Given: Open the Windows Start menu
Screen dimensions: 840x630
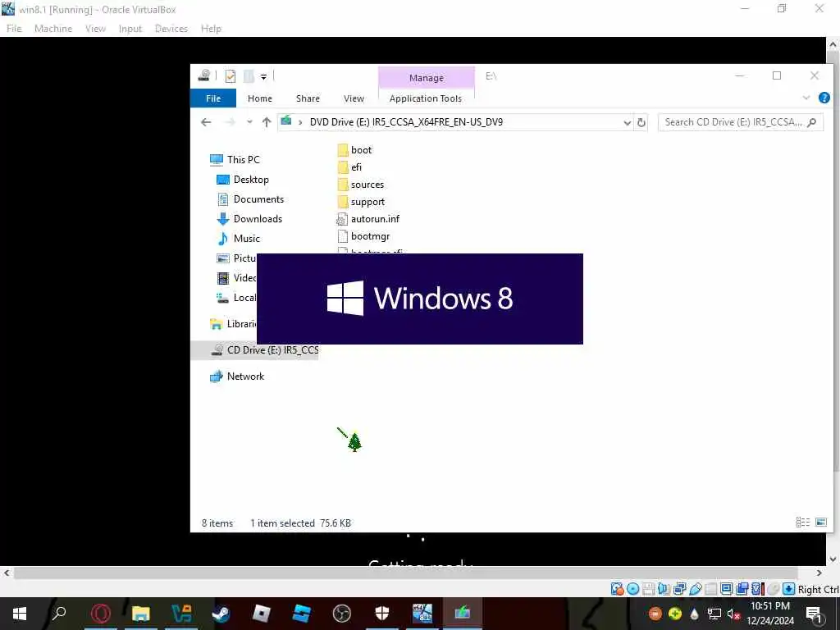Looking at the screenshot, I should click(x=20, y=614).
